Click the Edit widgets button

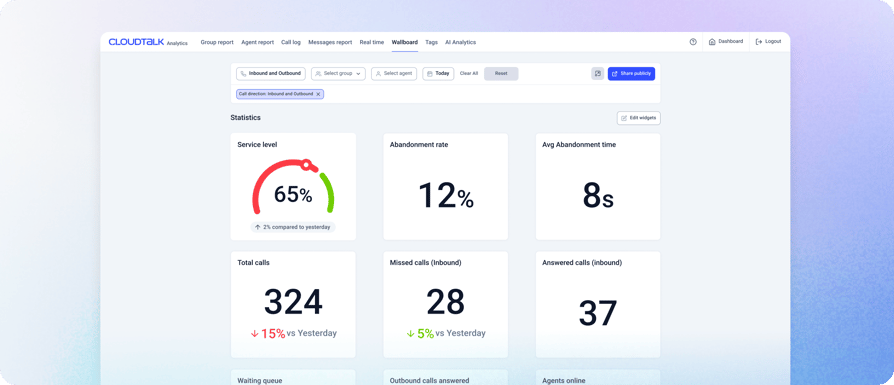[639, 118]
